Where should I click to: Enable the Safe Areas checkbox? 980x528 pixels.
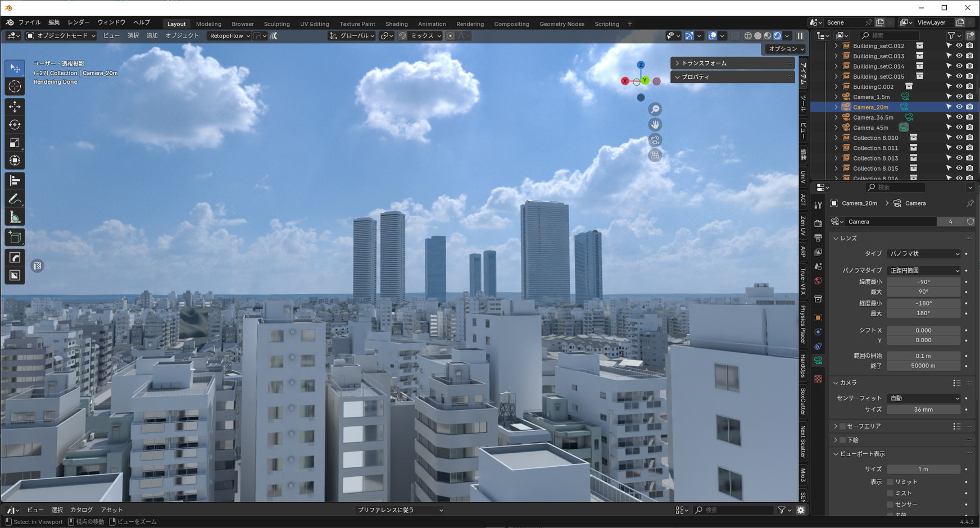(x=843, y=426)
